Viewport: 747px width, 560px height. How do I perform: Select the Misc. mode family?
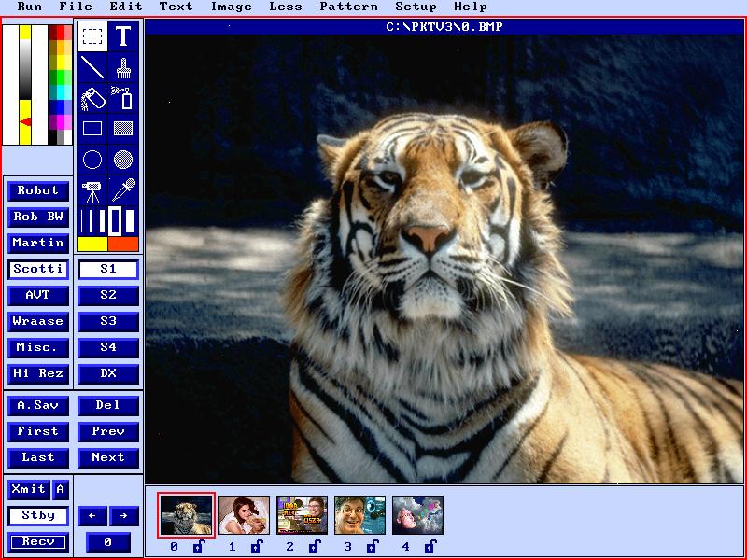tap(38, 348)
